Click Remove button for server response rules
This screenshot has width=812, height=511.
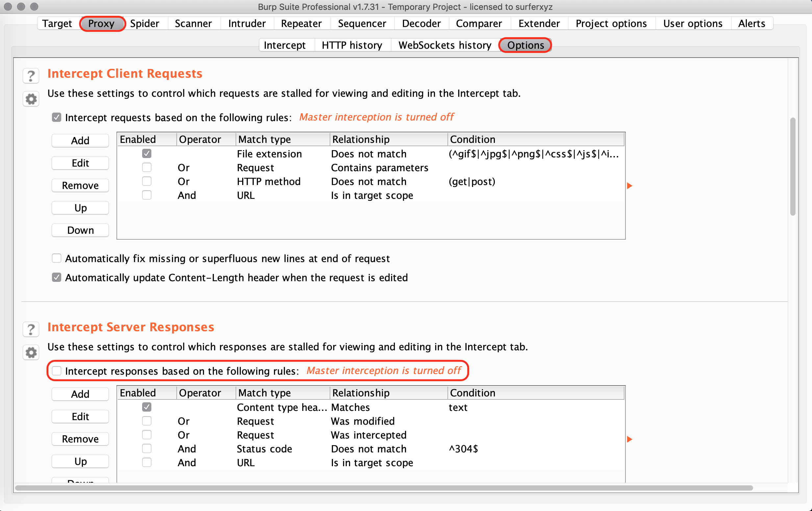tap(80, 439)
